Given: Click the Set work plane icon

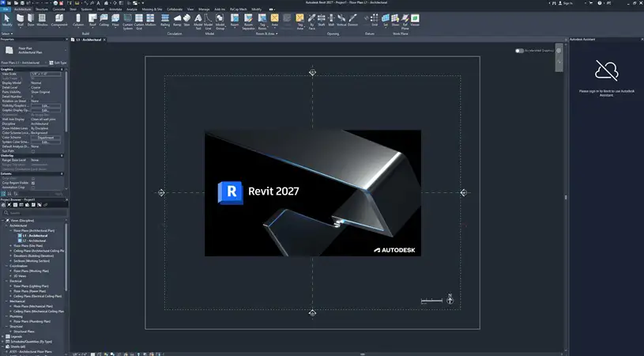Looking at the screenshot, I should coord(386,20).
